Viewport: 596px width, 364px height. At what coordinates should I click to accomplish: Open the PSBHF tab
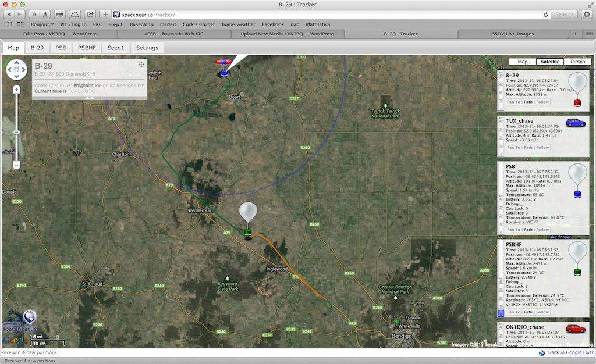pyautogui.click(x=87, y=48)
